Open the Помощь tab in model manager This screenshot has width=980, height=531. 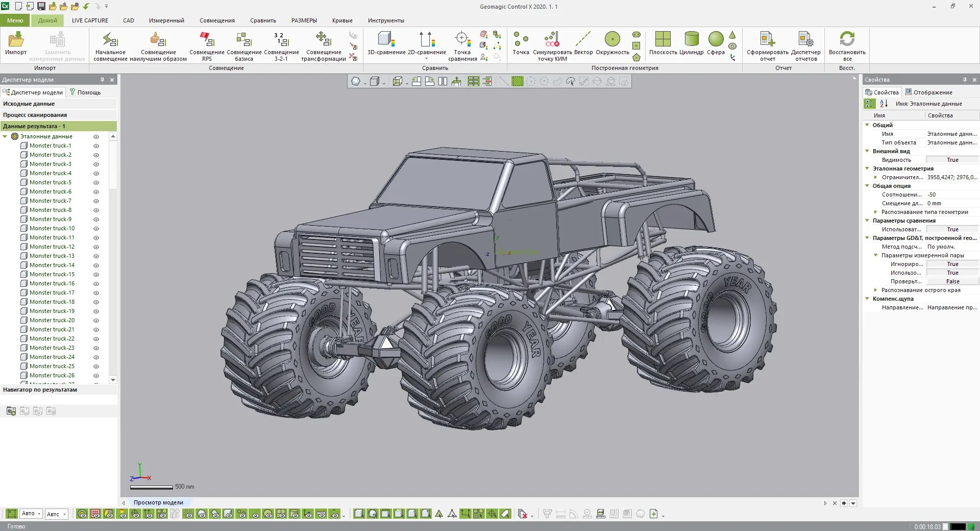tap(85, 92)
